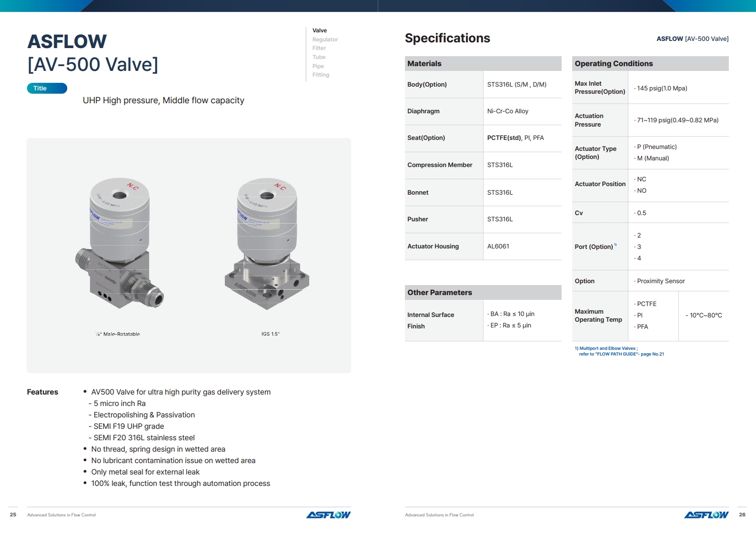The height and width of the screenshot is (534, 756).
Task: Select Pipe in the category list
Action: (318, 66)
